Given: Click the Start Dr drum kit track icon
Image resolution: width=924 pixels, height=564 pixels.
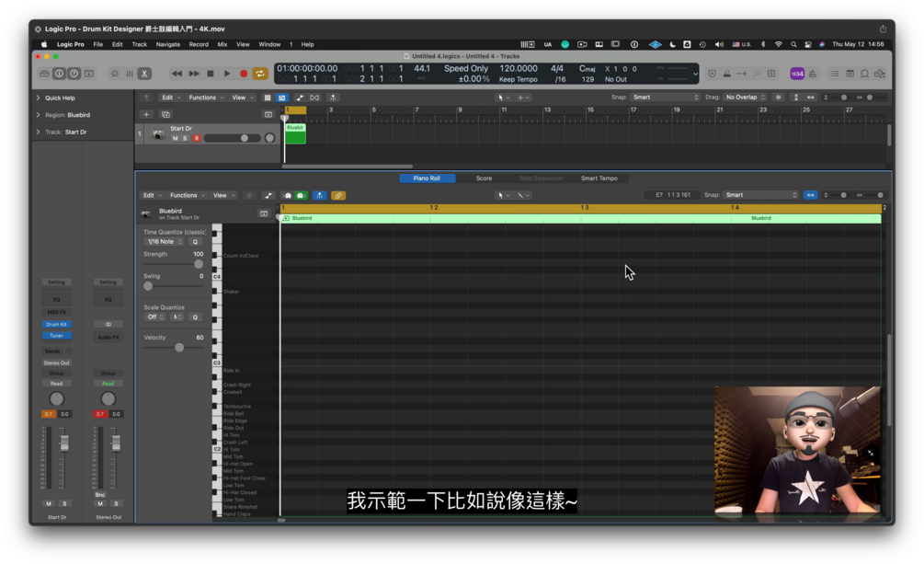Looking at the screenshot, I should [158, 134].
